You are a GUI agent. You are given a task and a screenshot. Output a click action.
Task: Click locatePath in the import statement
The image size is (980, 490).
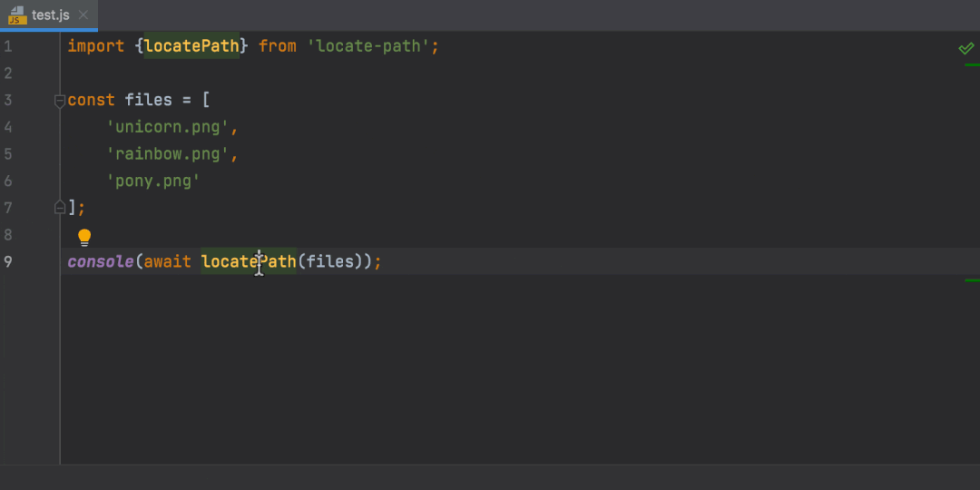click(191, 46)
